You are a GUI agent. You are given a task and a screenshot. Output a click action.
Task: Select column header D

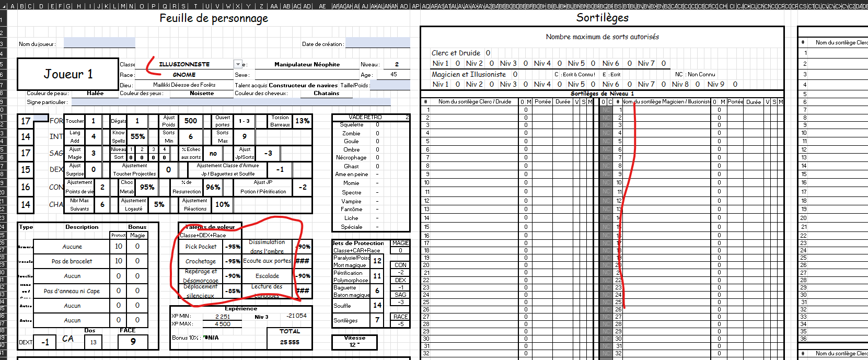click(x=41, y=6)
